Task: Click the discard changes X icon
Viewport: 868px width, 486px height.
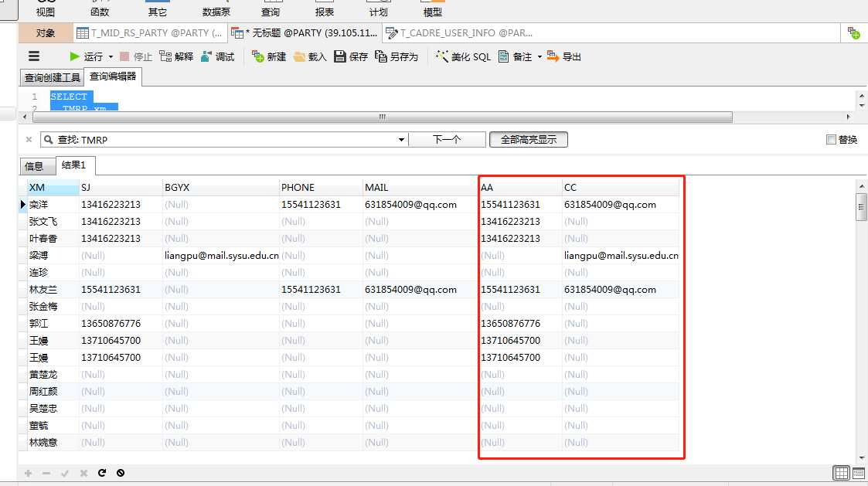Action: (x=83, y=474)
